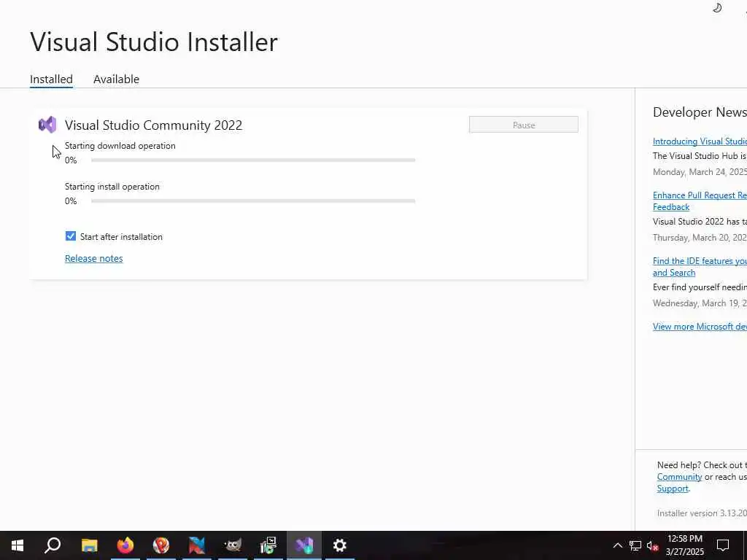Open GIMP from the taskbar

click(x=233, y=545)
